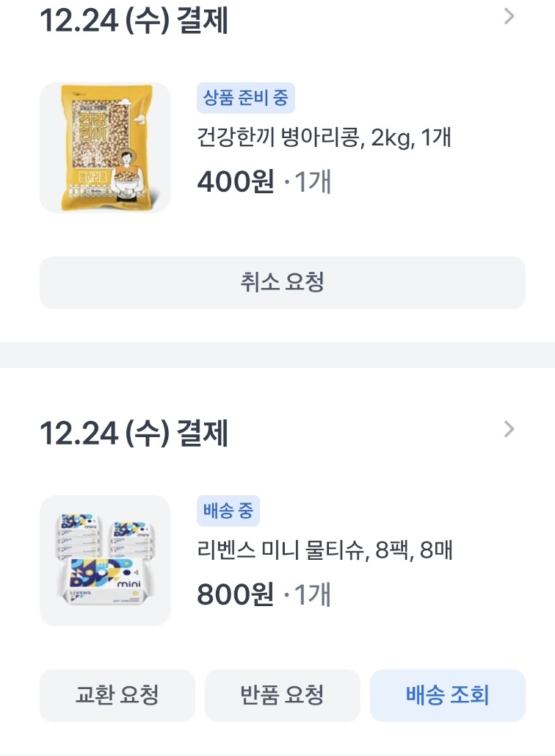Expand the wet tissue order details arrow
This screenshot has height=756, width=555.
coord(509,430)
